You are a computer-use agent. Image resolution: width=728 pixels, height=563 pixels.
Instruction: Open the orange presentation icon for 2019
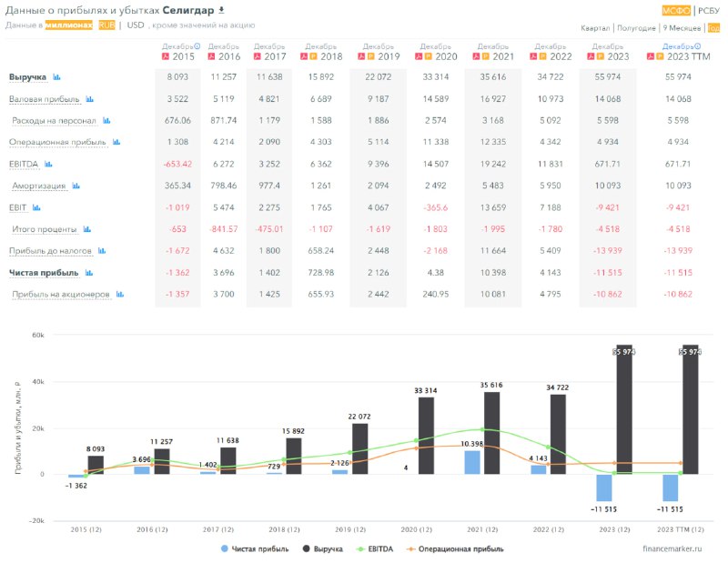coord(371,56)
